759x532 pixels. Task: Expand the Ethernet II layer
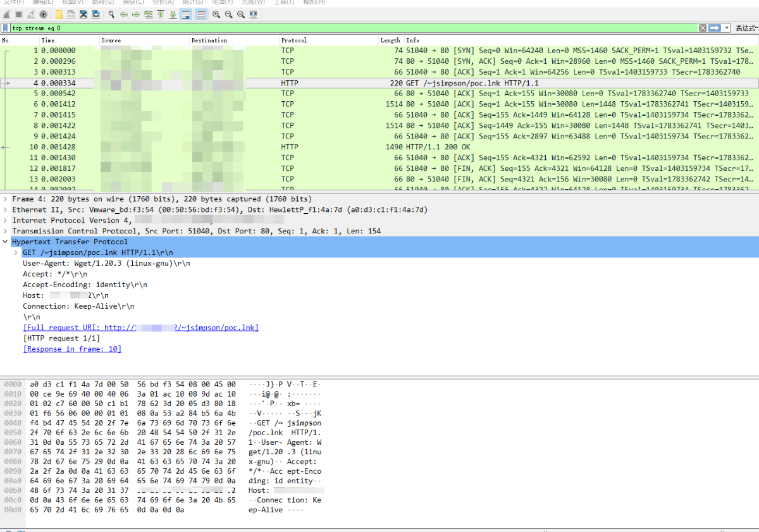6,210
